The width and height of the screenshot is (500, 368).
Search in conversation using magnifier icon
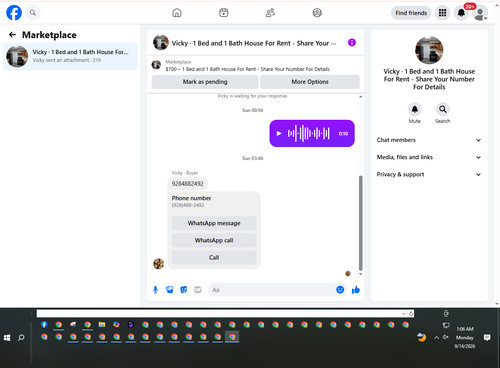(443, 109)
